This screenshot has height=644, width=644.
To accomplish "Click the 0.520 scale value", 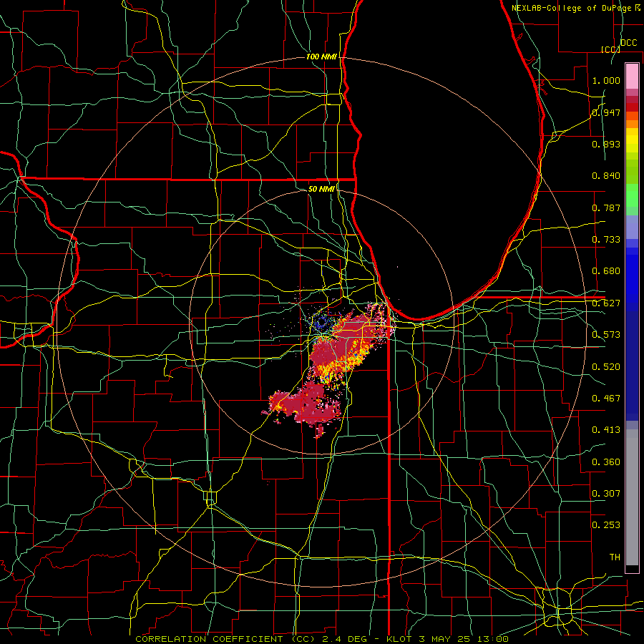I will pyautogui.click(x=606, y=367).
